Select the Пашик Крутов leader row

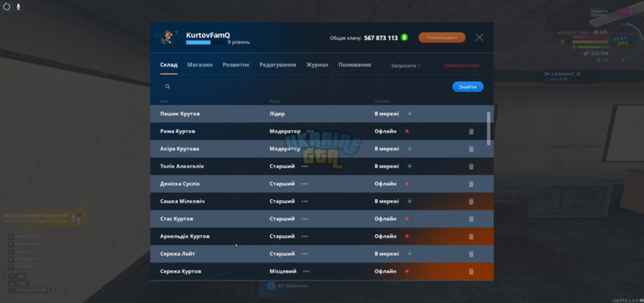pos(321,114)
